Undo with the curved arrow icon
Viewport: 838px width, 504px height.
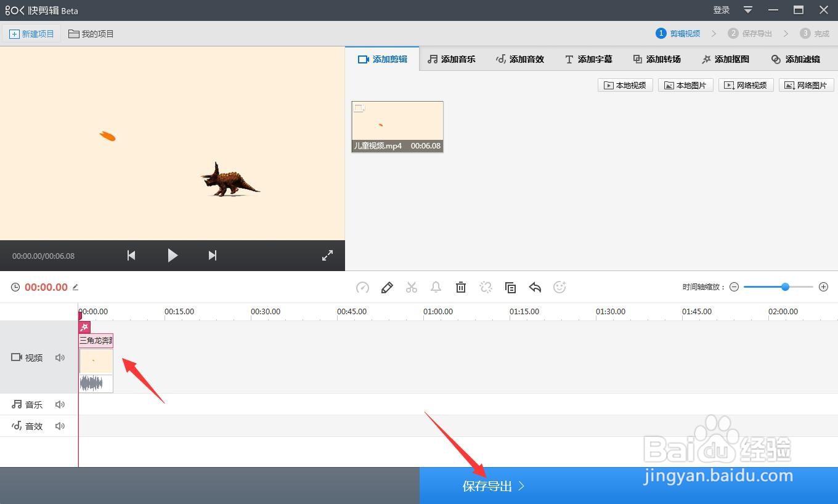[535, 287]
